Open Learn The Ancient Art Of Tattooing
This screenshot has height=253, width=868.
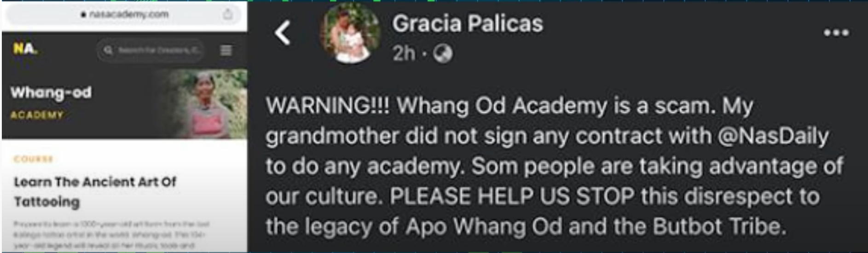pos(95,191)
